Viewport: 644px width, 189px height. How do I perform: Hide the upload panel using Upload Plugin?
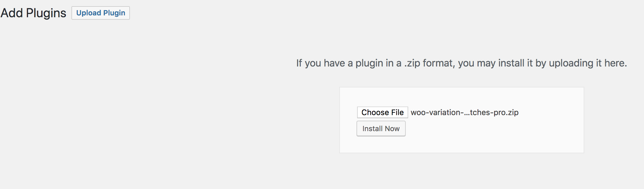(x=101, y=13)
